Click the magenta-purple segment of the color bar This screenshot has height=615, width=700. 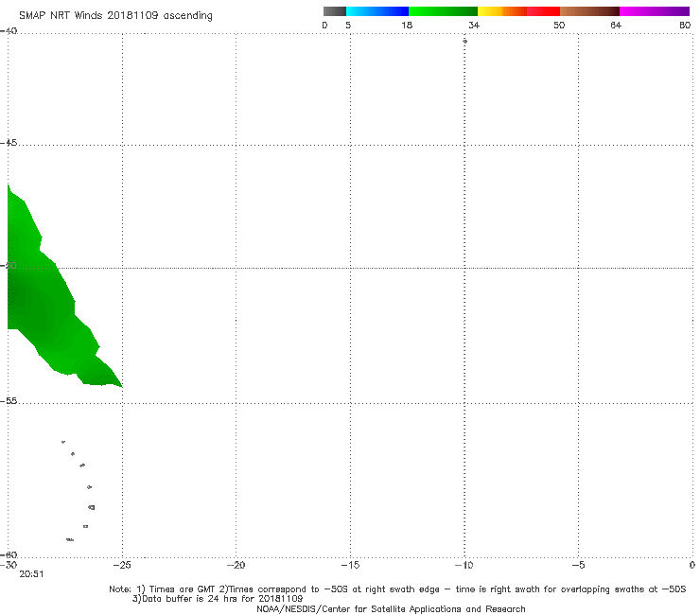pyautogui.click(x=655, y=11)
